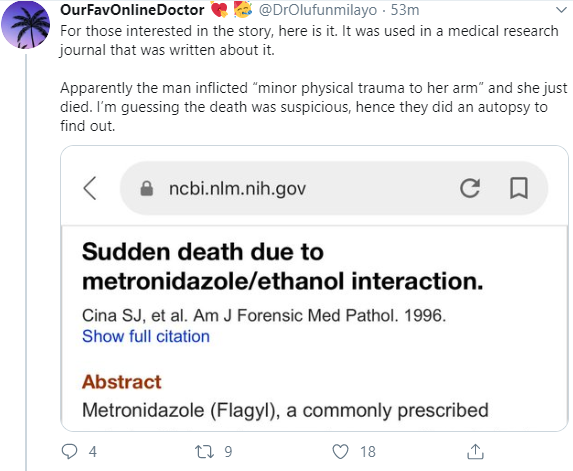
Task: Go back using the left chevron icon
Action: [x=90, y=188]
